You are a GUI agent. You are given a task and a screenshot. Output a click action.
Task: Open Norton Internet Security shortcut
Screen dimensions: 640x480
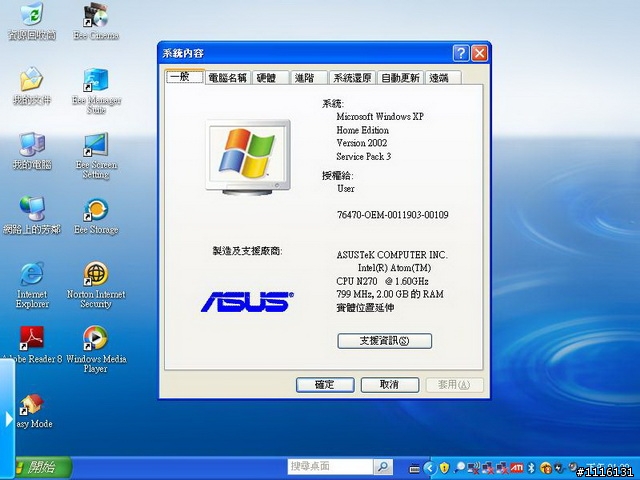[96, 285]
